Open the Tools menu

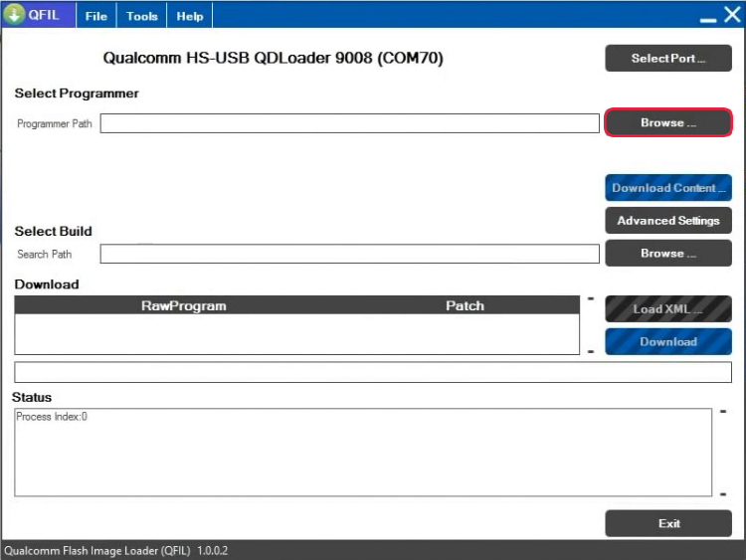(x=142, y=16)
